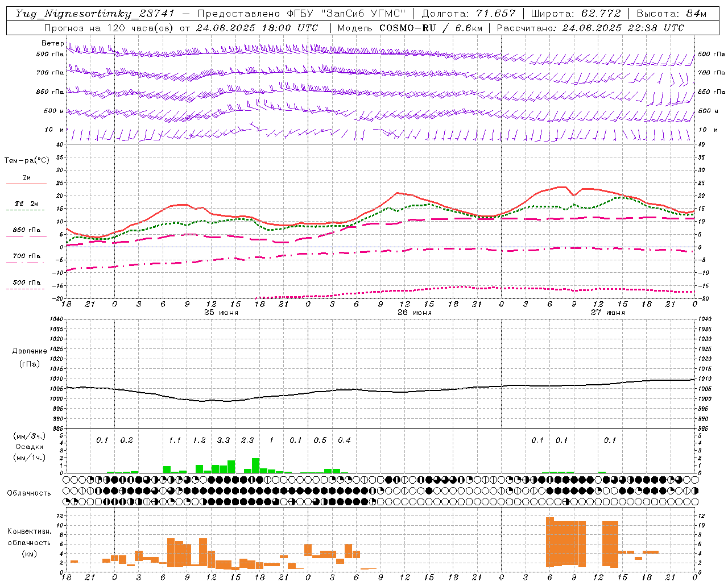
Task: Click the Осадки precipitation label
Action: 30,447
